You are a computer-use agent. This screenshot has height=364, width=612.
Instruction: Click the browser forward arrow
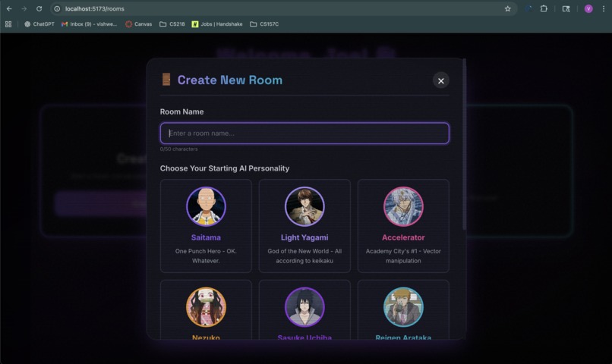(24, 8)
